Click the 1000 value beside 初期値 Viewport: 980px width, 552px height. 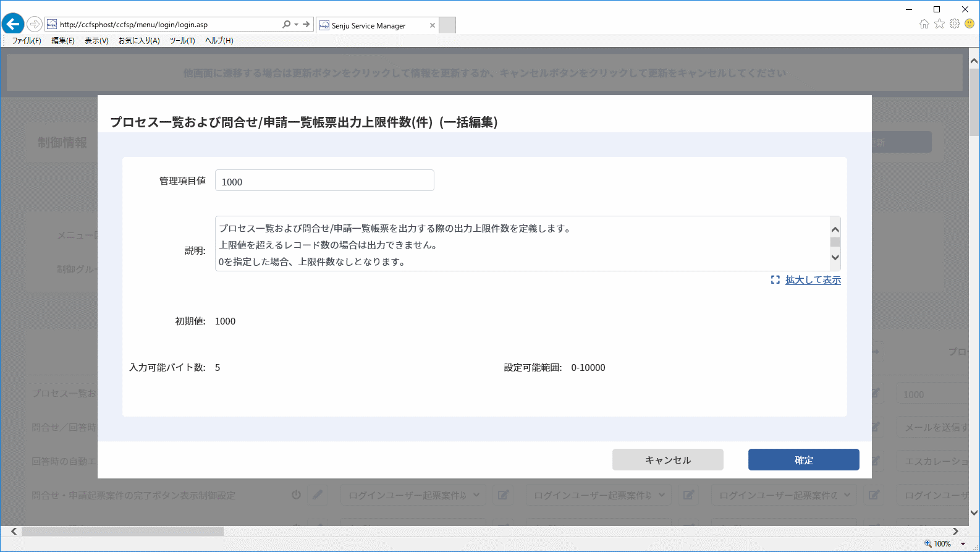click(x=226, y=321)
